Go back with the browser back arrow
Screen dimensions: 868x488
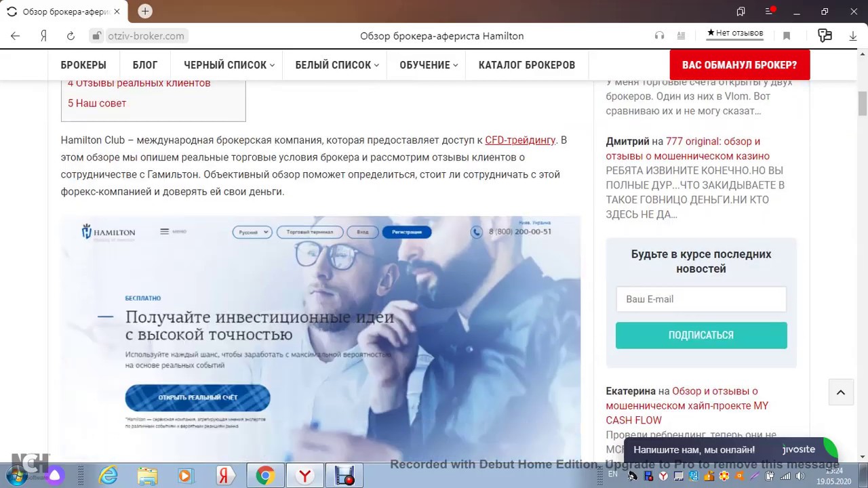(x=16, y=36)
